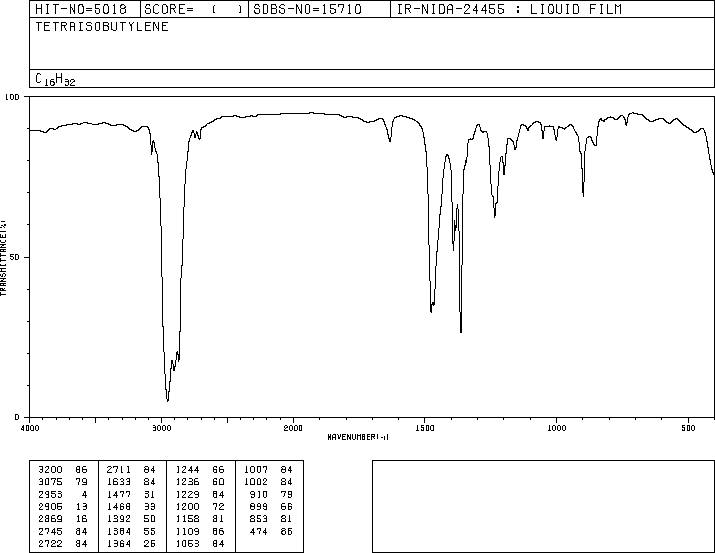Click the WAVENUMBER x-axis label
The width and height of the screenshot is (715, 553).
(x=358, y=437)
